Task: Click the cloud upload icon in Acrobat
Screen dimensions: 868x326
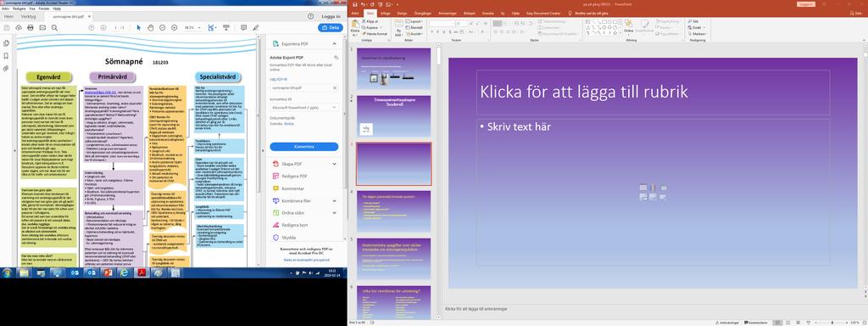Action: click(19, 28)
